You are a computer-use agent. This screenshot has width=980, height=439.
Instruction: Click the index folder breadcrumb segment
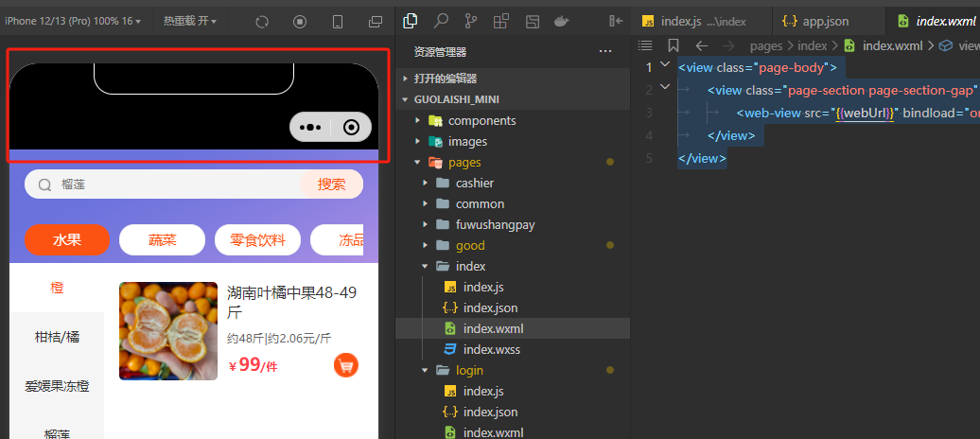(x=812, y=45)
